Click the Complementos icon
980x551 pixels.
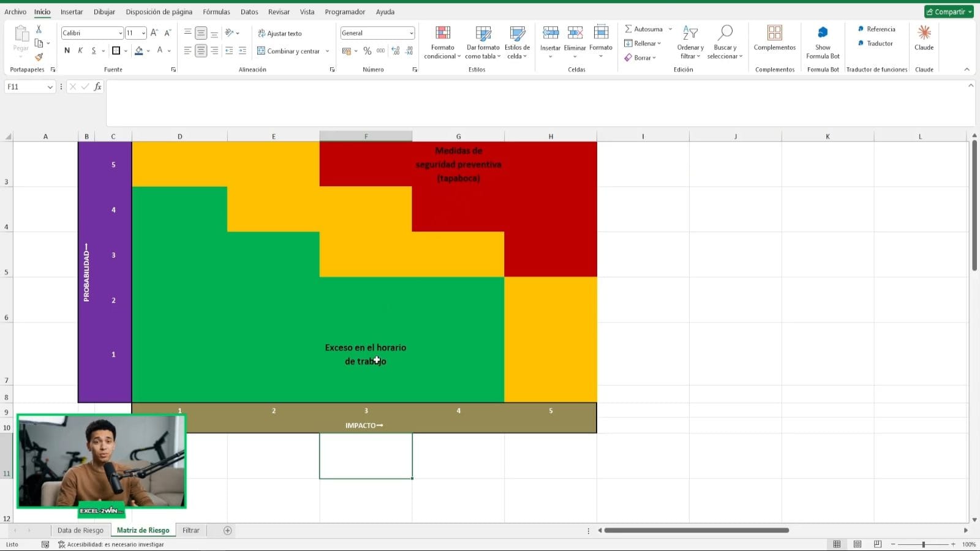click(775, 32)
